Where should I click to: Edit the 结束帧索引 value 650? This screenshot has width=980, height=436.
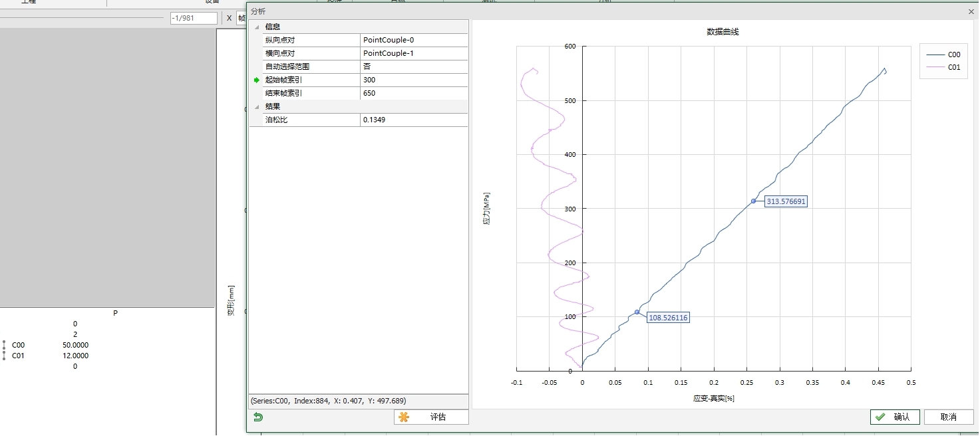pos(413,93)
